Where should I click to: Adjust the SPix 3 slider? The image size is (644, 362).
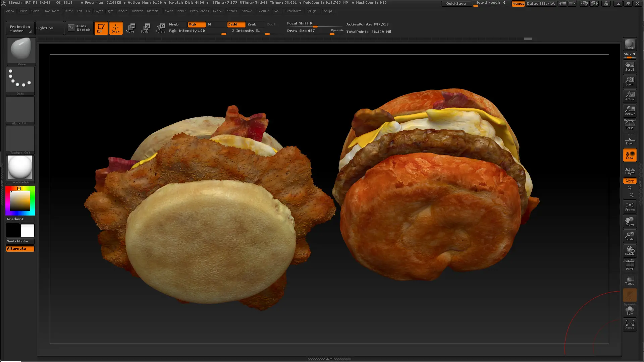630,55
